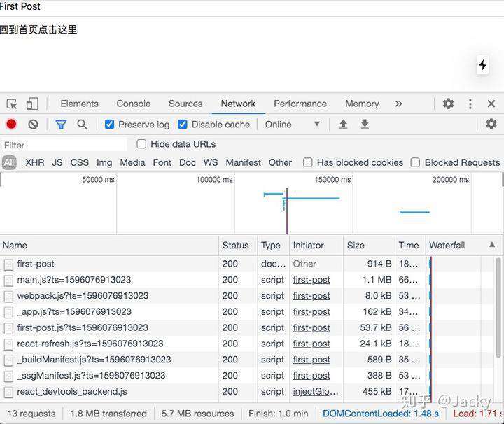Image resolution: width=504 pixels, height=424 pixels.
Task: Open the injectGlo... initiator link
Action: click(315, 392)
